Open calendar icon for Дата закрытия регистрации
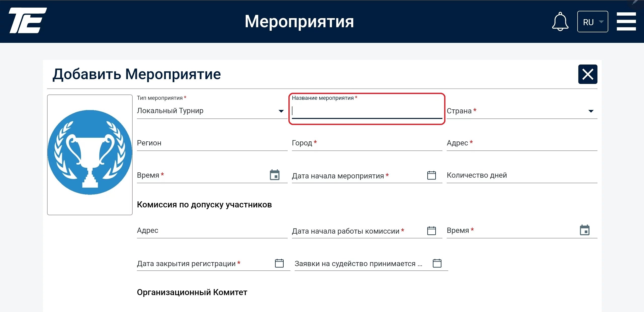This screenshot has width=644, height=312. [279, 263]
